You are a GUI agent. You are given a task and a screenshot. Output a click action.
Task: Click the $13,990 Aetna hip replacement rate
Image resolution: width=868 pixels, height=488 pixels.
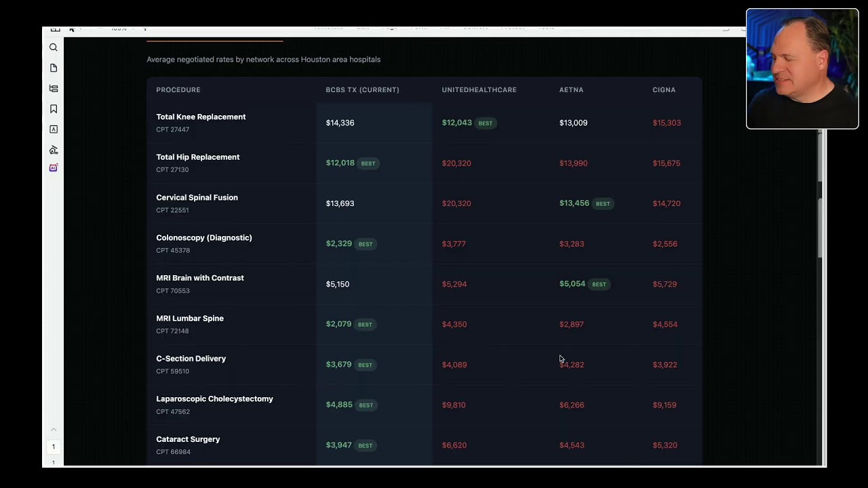[x=573, y=163]
